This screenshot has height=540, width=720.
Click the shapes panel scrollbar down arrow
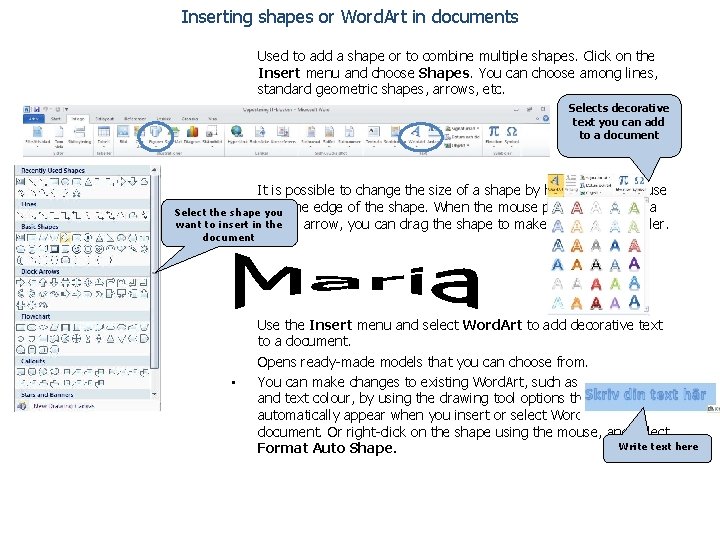(154, 394)
